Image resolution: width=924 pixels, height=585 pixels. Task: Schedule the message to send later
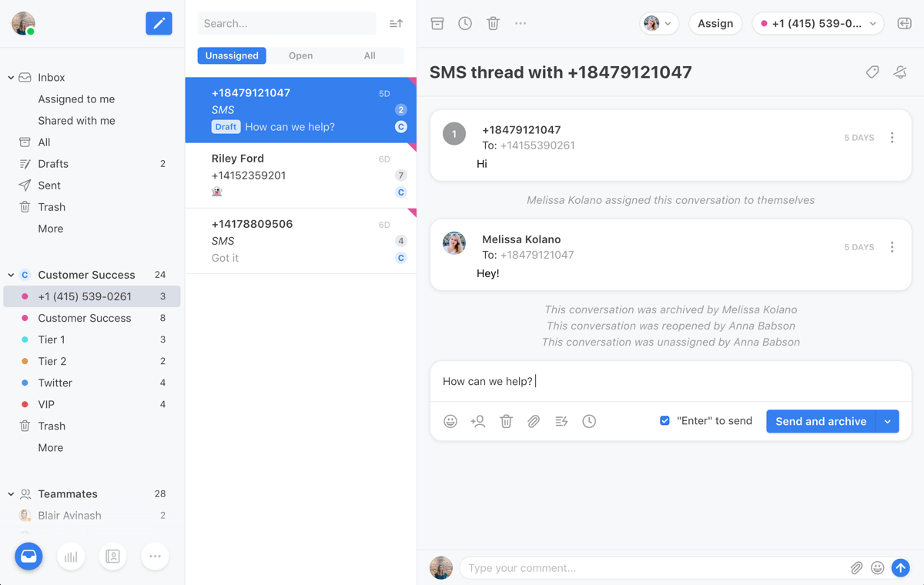[x=589, y=421]
